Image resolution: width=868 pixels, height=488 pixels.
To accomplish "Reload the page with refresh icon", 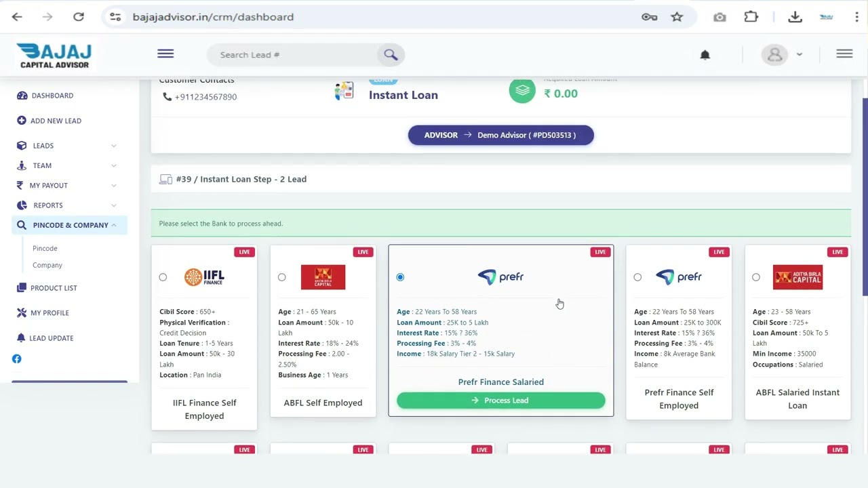I will [79, 17].
